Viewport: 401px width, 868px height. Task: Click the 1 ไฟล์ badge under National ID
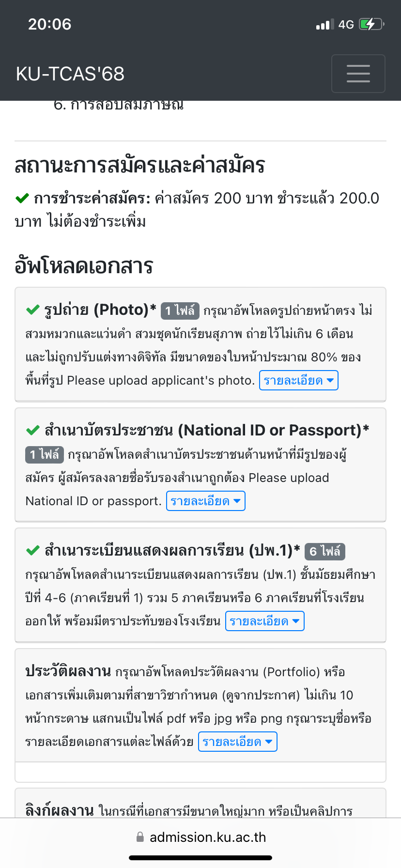click(x=45, y=454)
